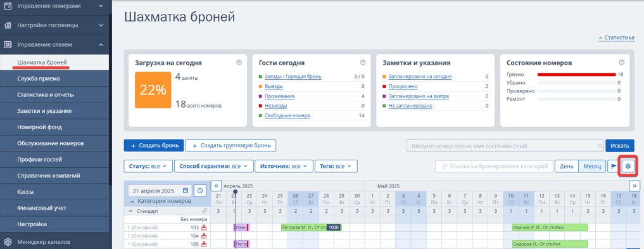This screenshot has height=249, width=644.
Task: Click the Менеджер каналов sidebar icon
Action: click(8, 241)
